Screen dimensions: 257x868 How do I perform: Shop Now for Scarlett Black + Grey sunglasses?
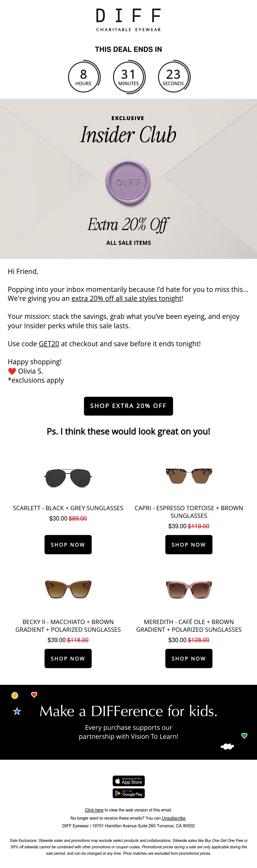68,544
